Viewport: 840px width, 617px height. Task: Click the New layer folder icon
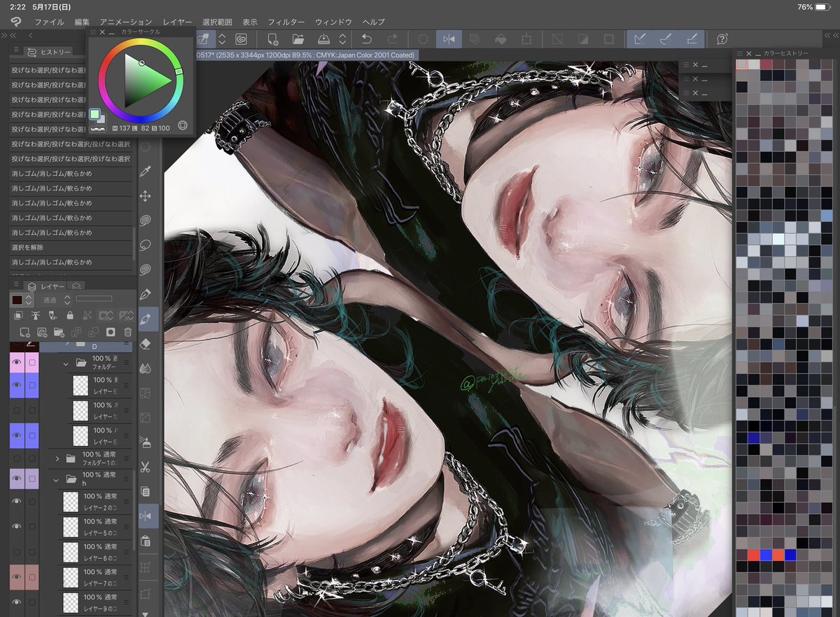(59, 332)
